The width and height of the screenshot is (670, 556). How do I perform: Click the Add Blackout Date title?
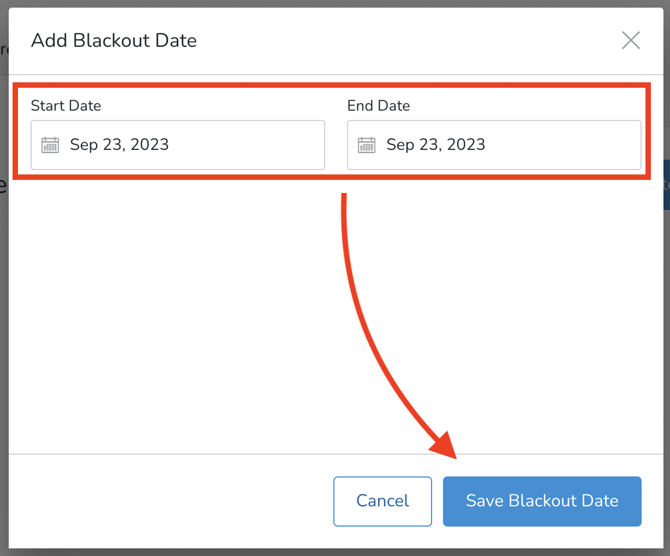click(x=114, y=41)
